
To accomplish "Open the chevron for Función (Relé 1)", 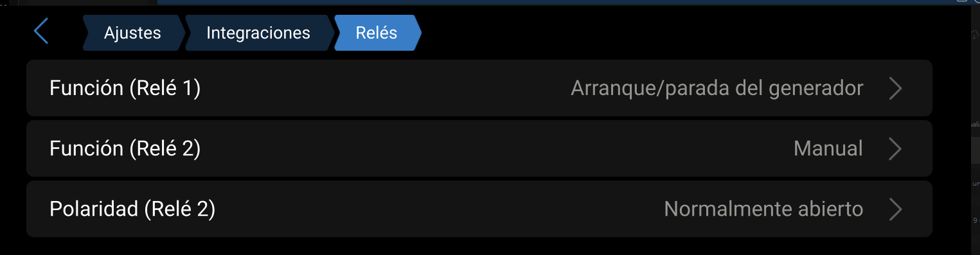I will 896,89.
